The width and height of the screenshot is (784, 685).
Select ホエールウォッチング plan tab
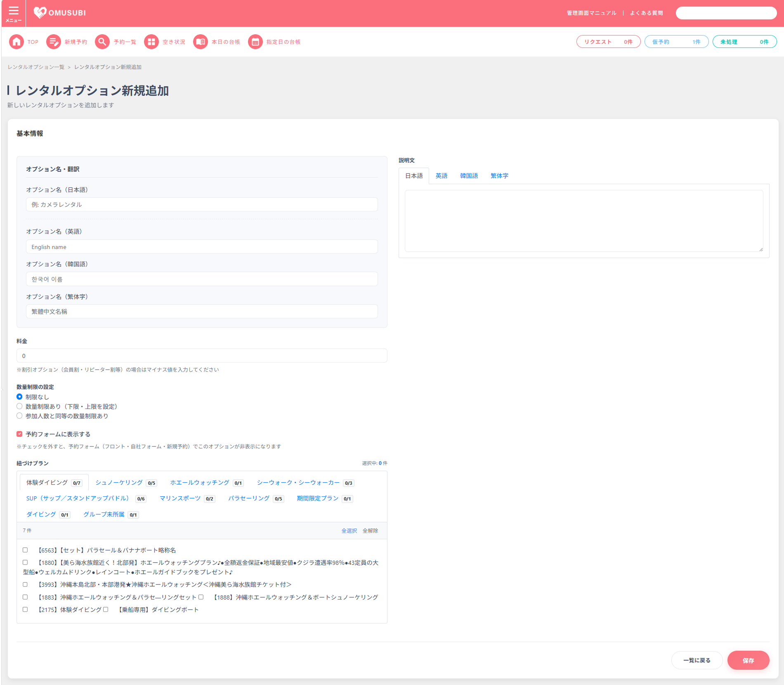point(207,483)
